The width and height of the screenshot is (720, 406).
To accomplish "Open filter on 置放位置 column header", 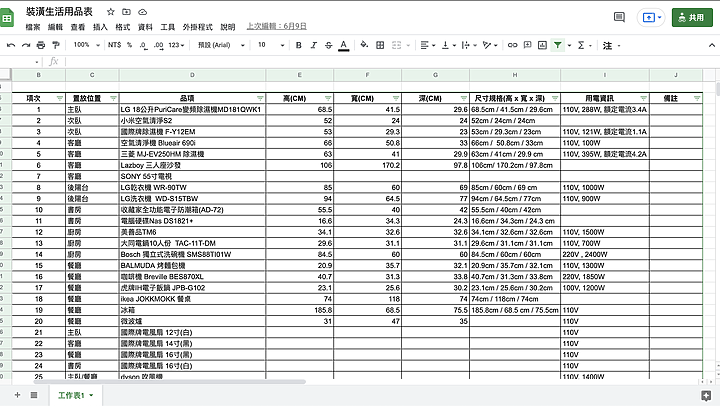I will [x=113, y=98].
